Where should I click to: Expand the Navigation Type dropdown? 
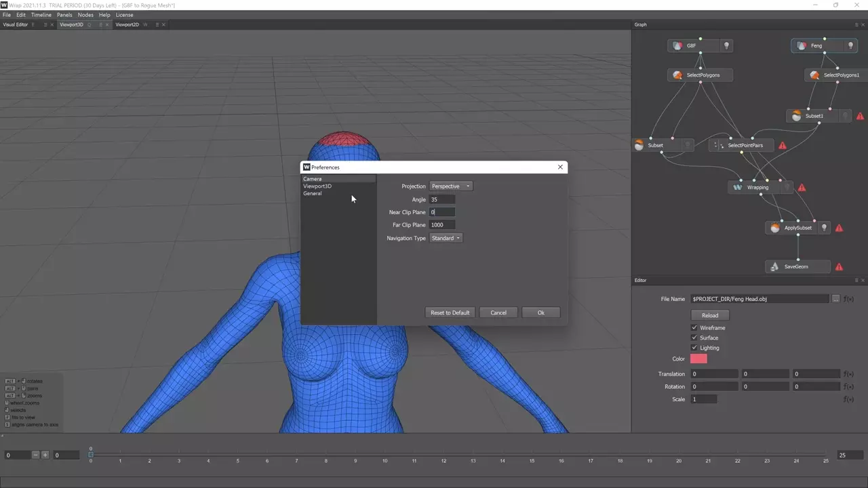446,239
